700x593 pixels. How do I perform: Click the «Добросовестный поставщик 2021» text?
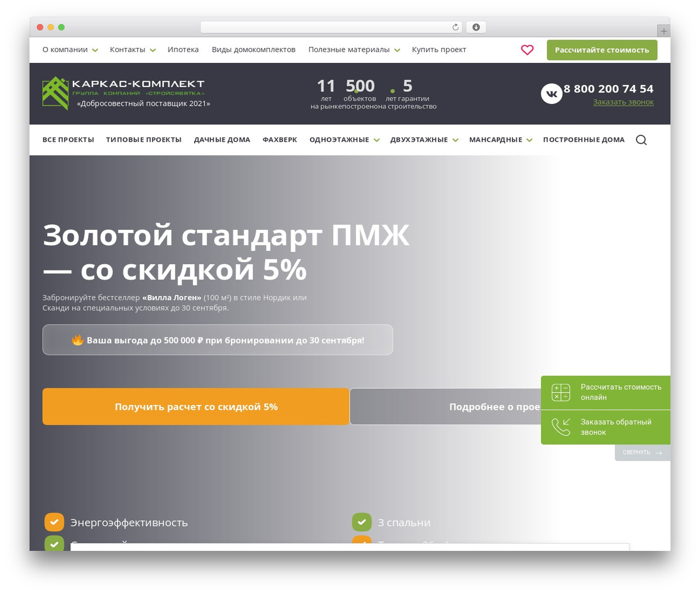(x=144, y=103)
